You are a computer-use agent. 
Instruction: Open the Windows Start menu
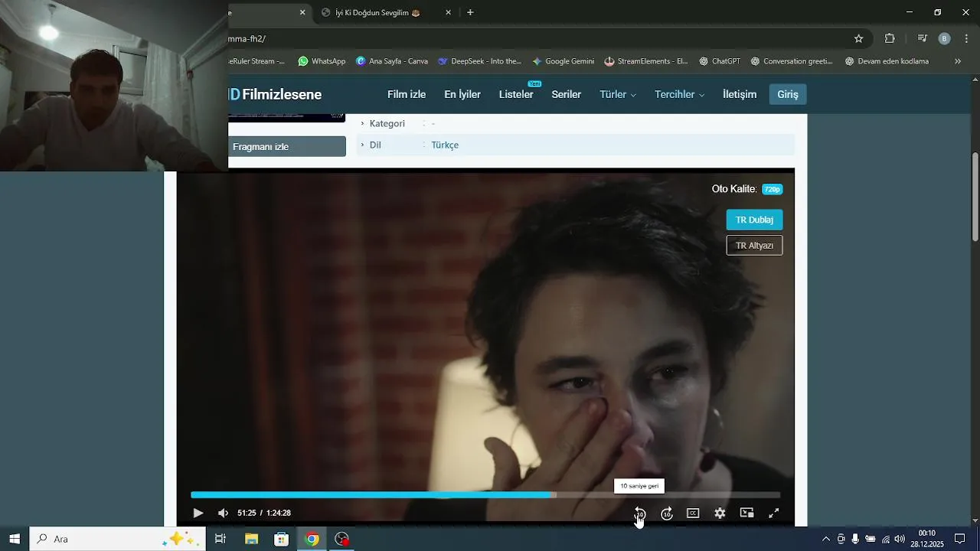[x=14, y=539]
